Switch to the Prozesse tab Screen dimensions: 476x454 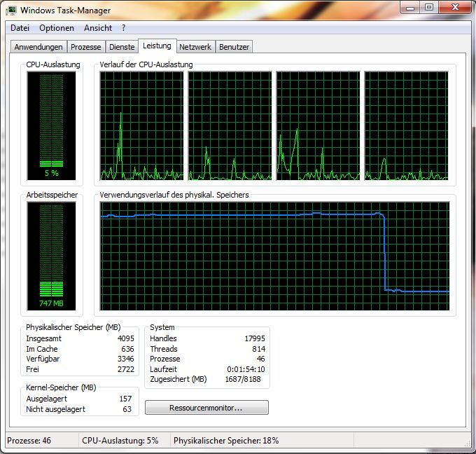86,47
